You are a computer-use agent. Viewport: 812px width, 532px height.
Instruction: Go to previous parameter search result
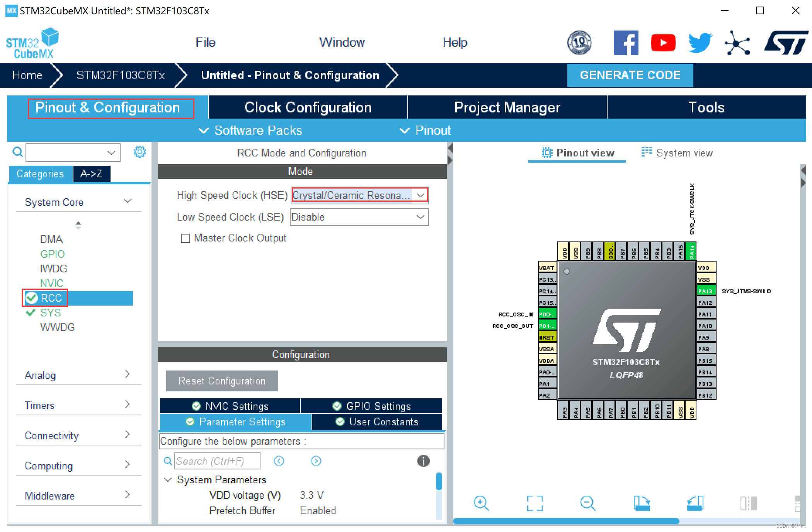click(279, 461)
